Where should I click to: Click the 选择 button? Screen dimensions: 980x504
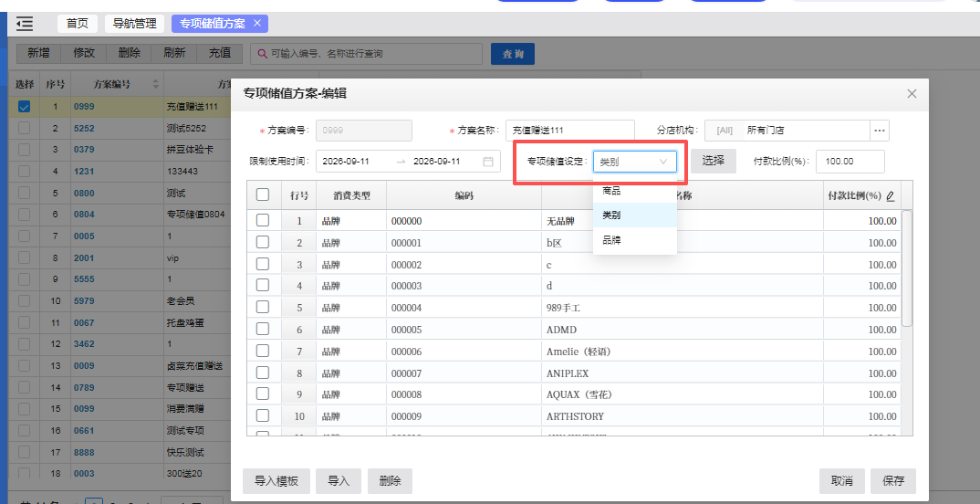pyautogui.click(x=714, y=161)
